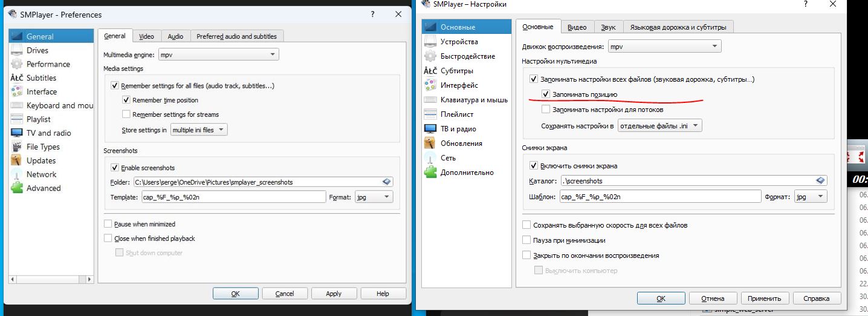The image size is (868, 316).
Task: Open ТВ и радио icon
Action: [x=430, y=128]
